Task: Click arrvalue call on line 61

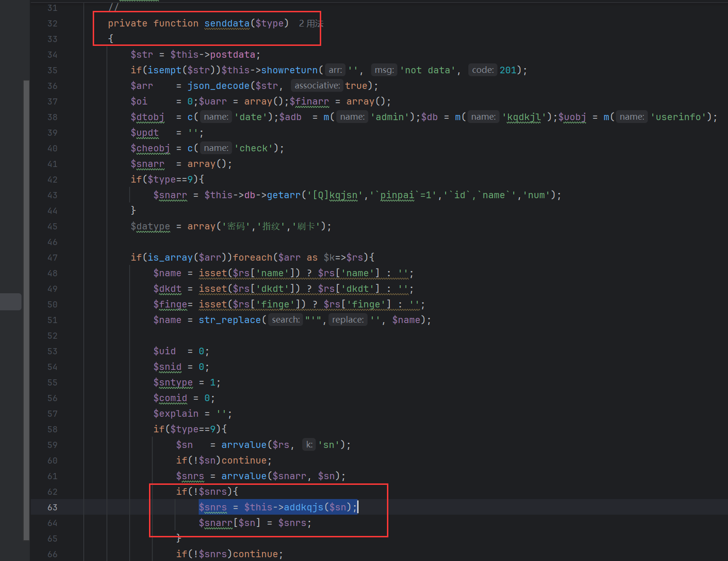Action: [244, 476]
